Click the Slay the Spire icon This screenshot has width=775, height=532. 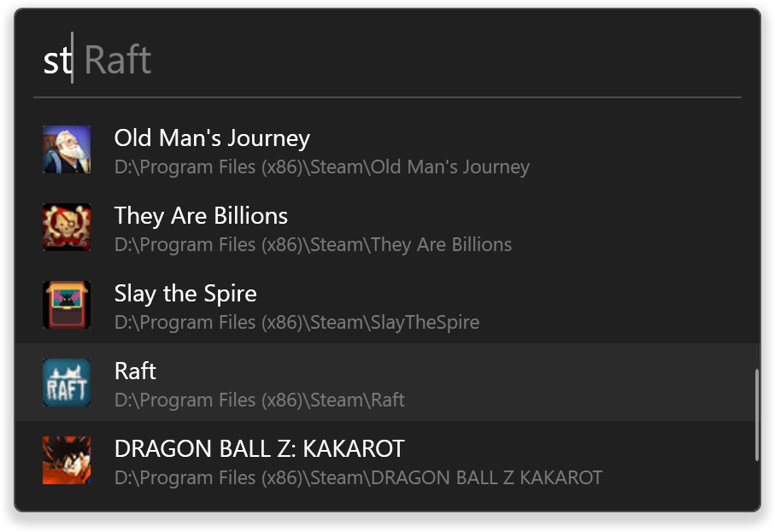click(67, 305)
